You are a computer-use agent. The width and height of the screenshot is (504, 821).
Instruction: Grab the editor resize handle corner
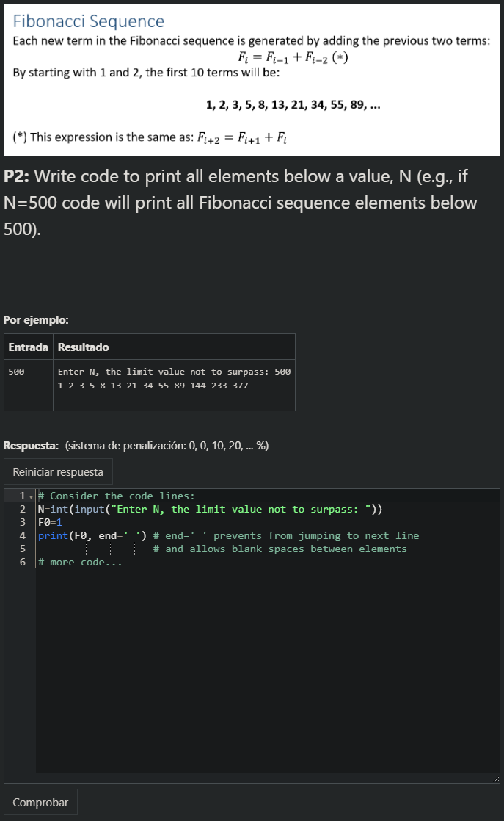(x=496, y=780)
